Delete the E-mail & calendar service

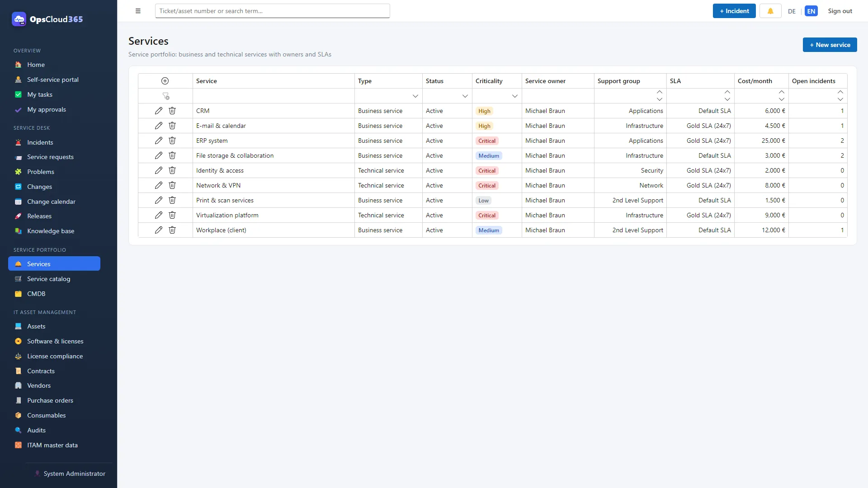pyautogui.click(x=172, y=126)
